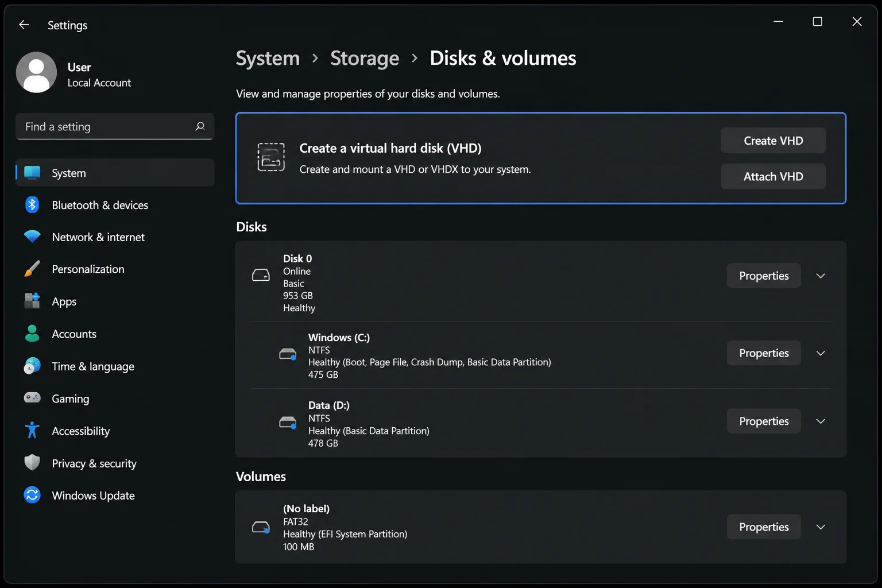Click the 478 GB size text

(323, 443)
